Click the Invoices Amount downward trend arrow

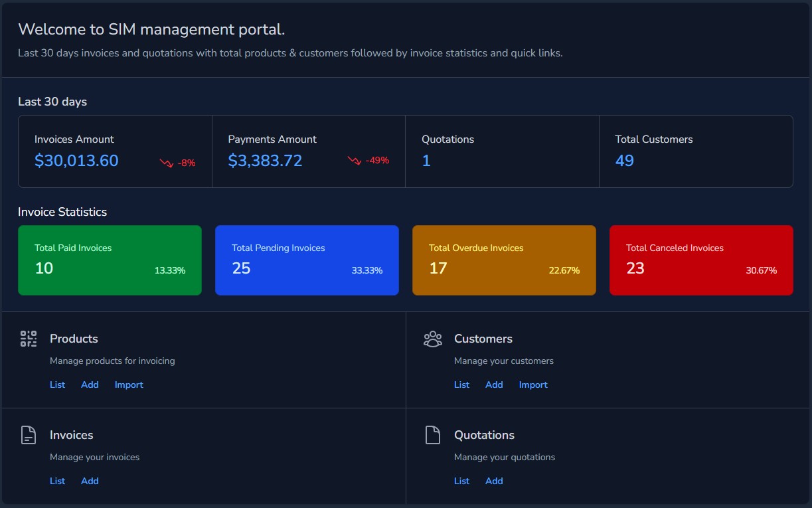pos(166,163)
